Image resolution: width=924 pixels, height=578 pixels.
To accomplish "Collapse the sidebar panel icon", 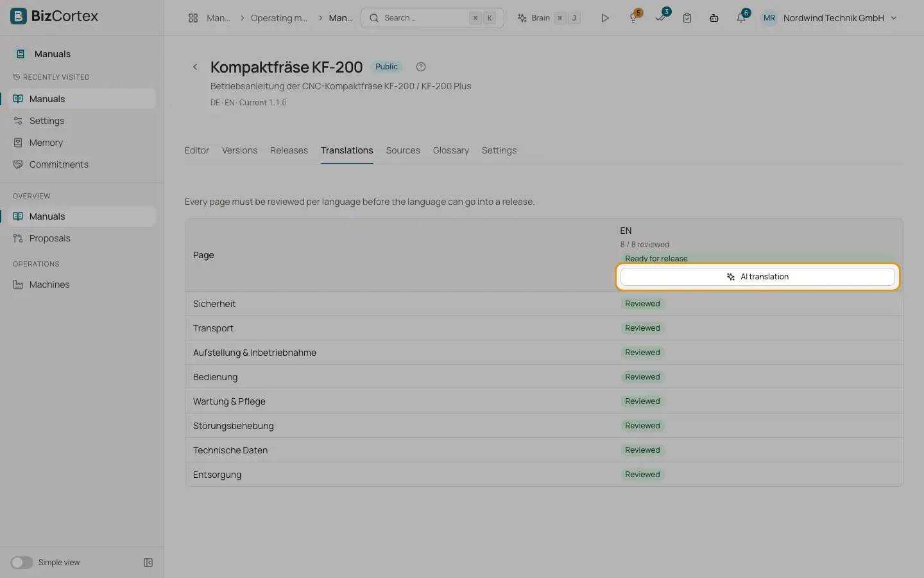I will 148,563.
